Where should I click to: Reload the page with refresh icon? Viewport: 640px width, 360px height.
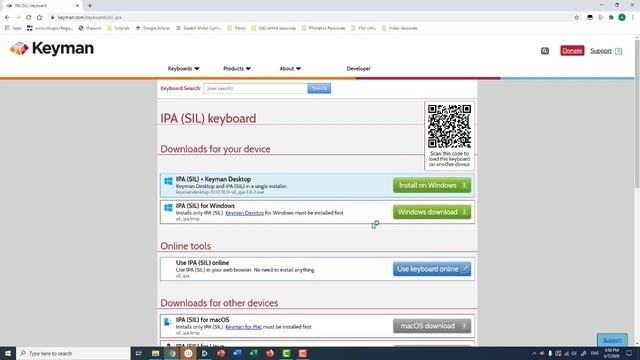(29, 17)
